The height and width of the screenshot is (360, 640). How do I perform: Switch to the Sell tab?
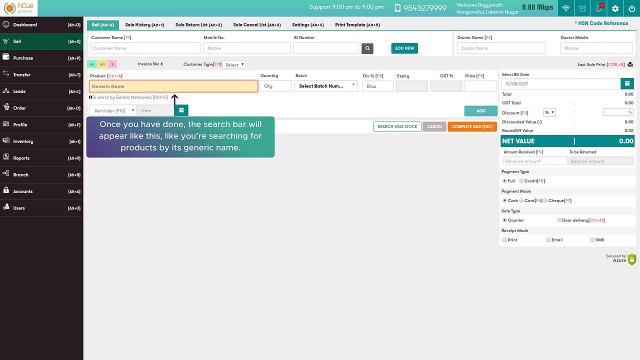tap(103, 25)
